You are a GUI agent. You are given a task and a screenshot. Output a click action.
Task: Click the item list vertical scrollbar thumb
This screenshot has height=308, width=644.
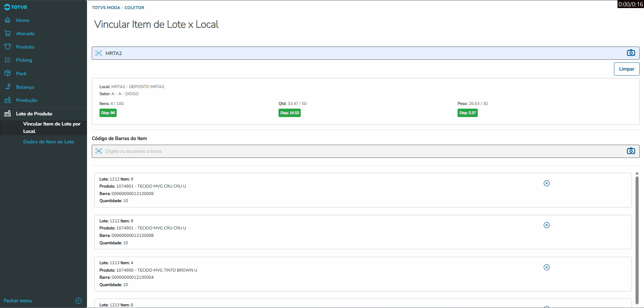(637, 240)
